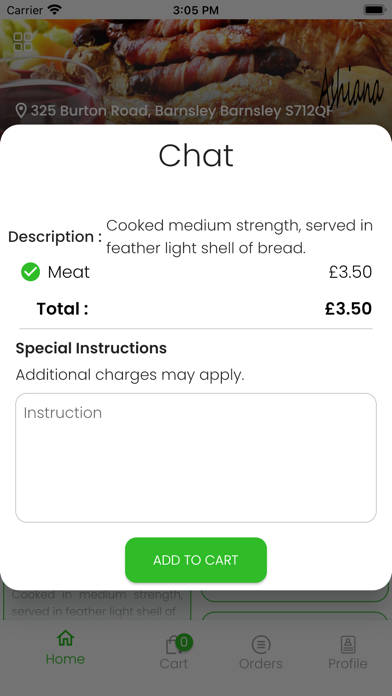Open the Cart bag icon

coord(173,645)
